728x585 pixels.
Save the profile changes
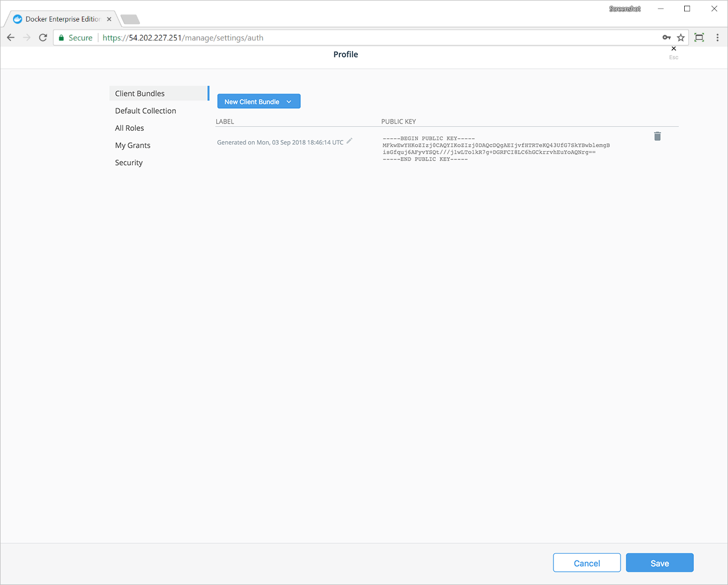point(659,562)
